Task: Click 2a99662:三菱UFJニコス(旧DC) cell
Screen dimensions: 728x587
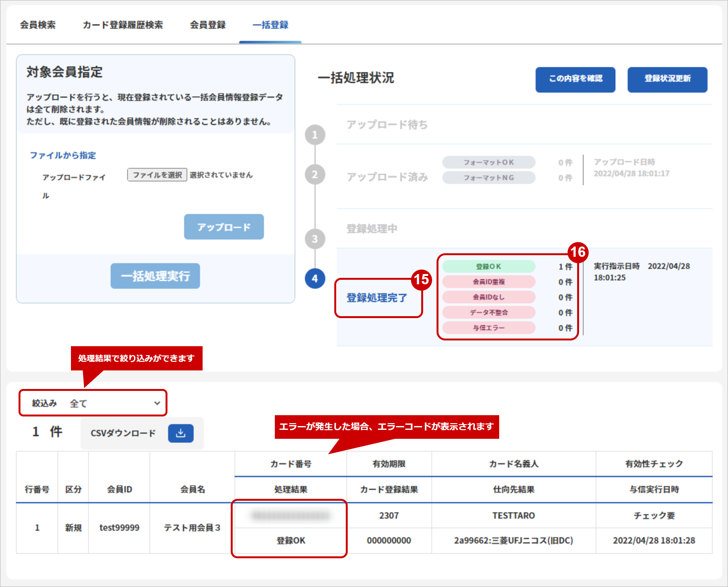Action: pos(514,541)
